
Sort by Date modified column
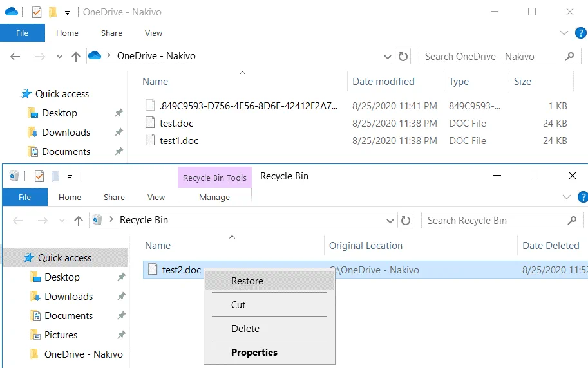[383, 82]
